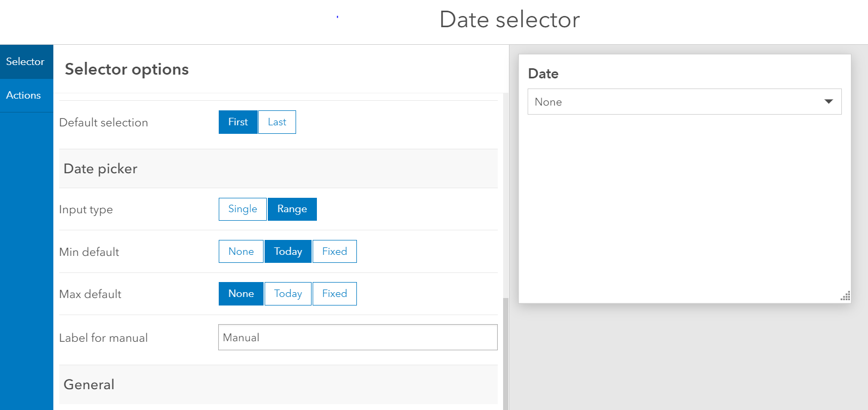
Task: Click the Date selector page title
Action: [x=509, y=20]
